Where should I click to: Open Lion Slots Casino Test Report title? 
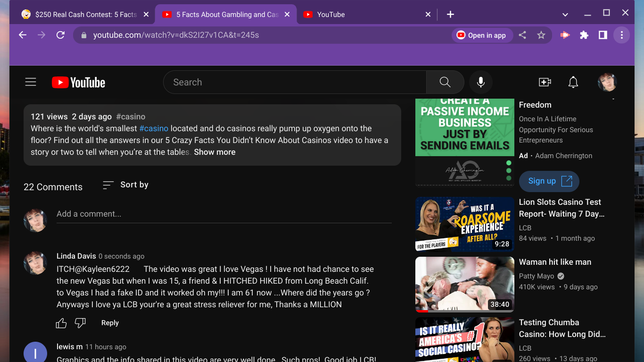pos(561,208)
